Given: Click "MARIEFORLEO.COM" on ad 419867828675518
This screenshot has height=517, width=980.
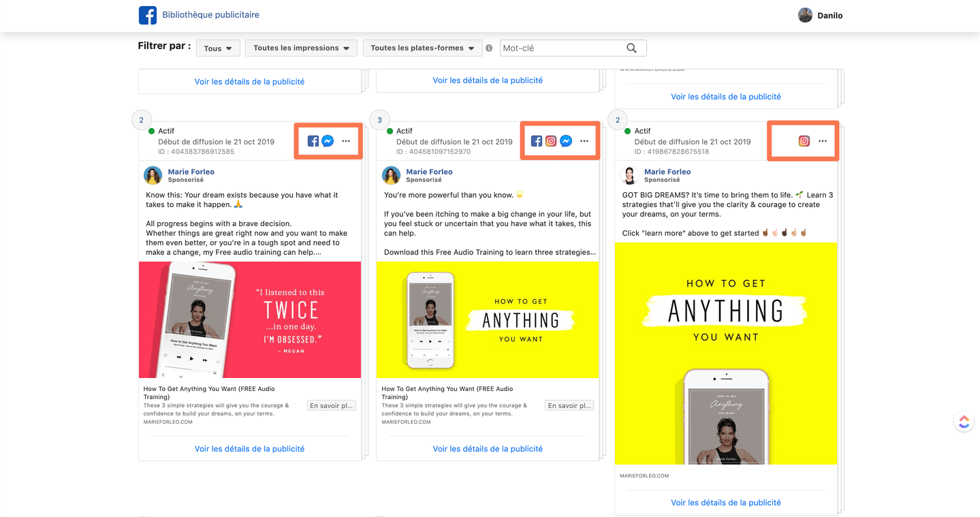Looking at the screenshot, I should (x=644, y=475).
